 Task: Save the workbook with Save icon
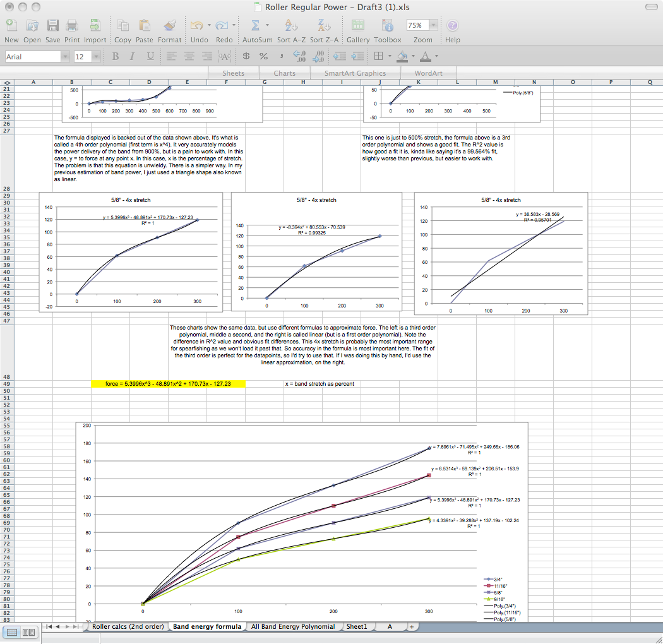coord(52,26)
